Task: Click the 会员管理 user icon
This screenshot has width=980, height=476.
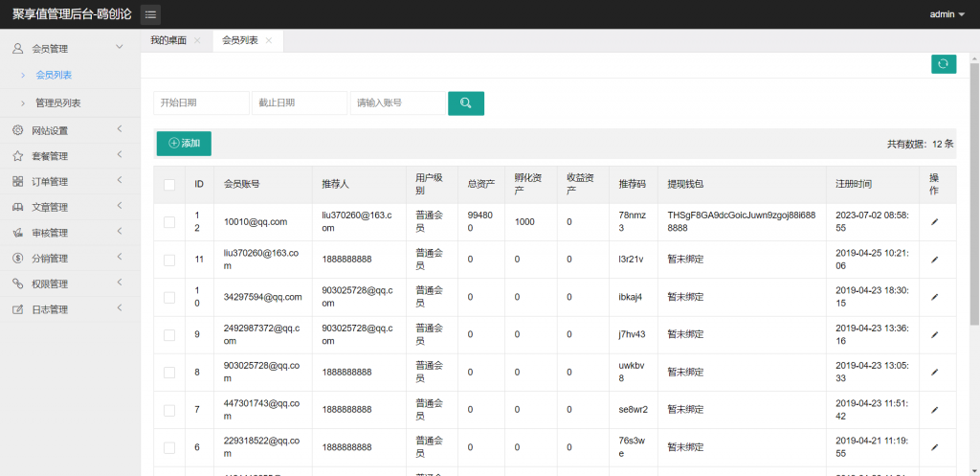Action: tap(18, 49)
